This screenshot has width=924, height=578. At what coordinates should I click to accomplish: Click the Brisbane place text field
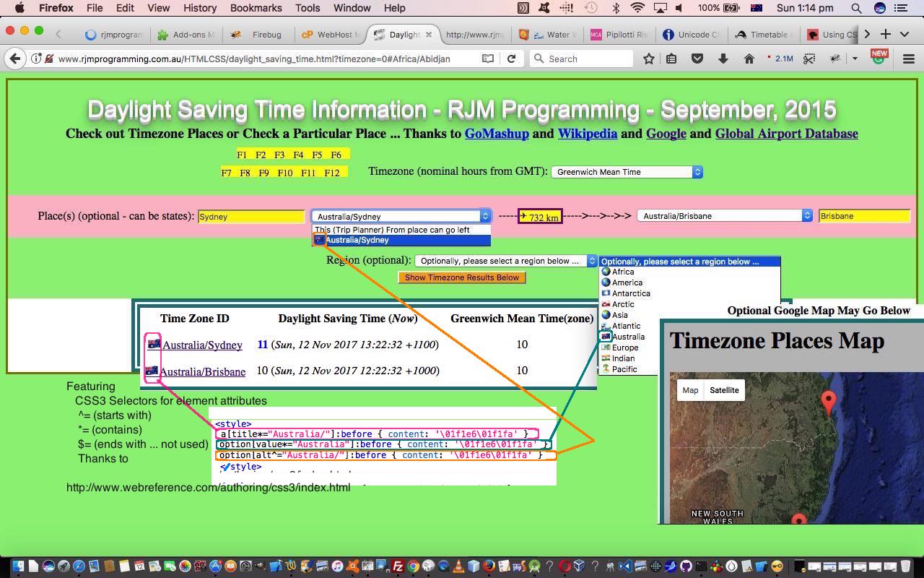point(864,216)
